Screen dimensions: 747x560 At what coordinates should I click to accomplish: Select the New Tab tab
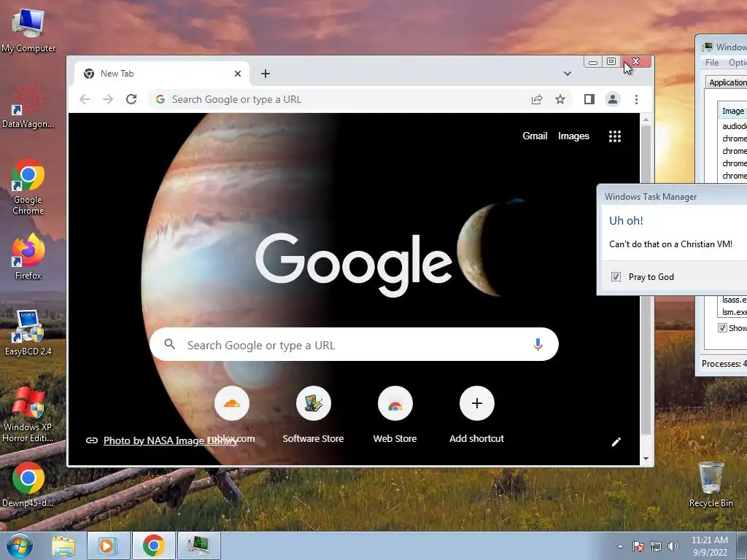click(x=162, y=74)
